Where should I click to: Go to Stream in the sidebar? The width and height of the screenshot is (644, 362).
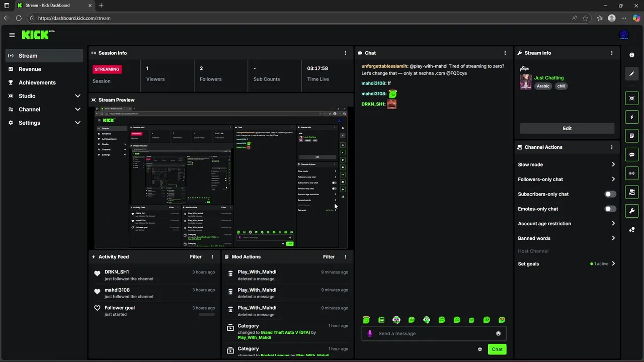pyautogui.click(x=44, y=56)
